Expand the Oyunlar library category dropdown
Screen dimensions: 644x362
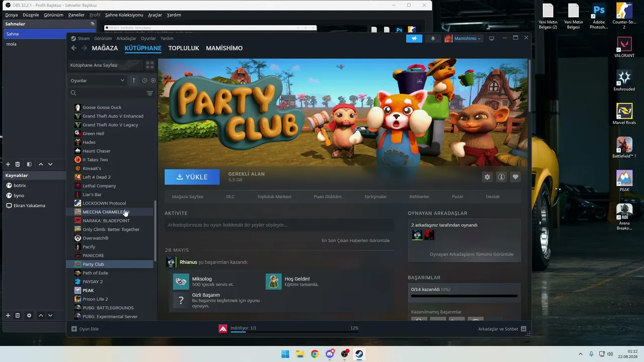98,80
